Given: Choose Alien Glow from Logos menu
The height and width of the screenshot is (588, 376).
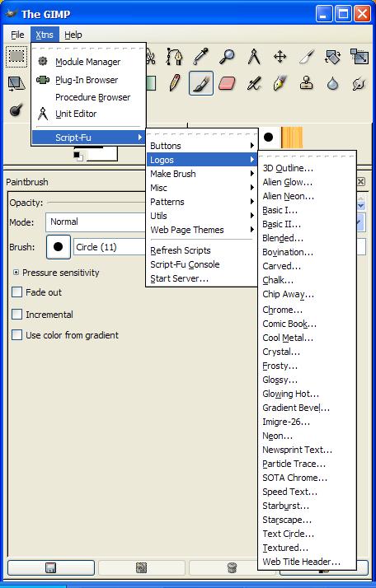Looking at the screenshot, I should [x=287, y=182].
